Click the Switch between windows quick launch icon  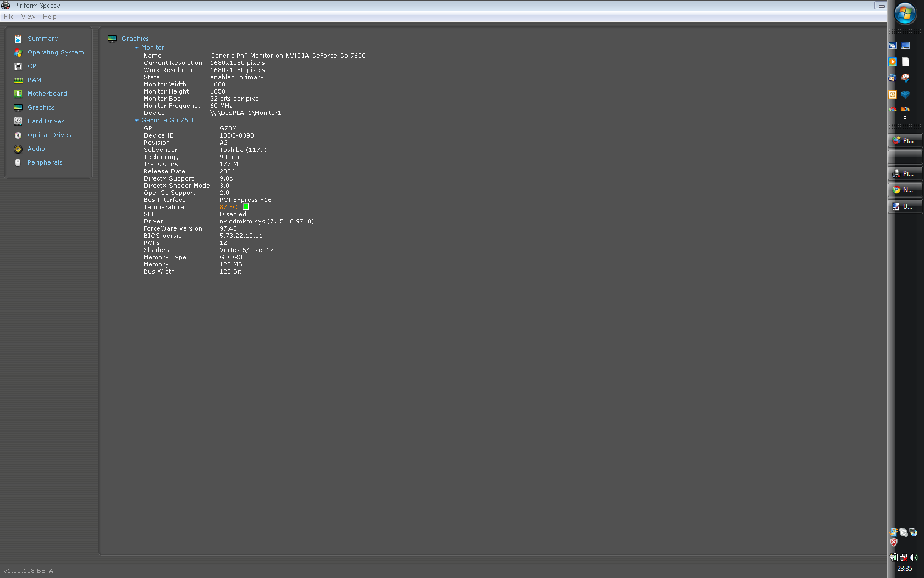pos(893,46)
